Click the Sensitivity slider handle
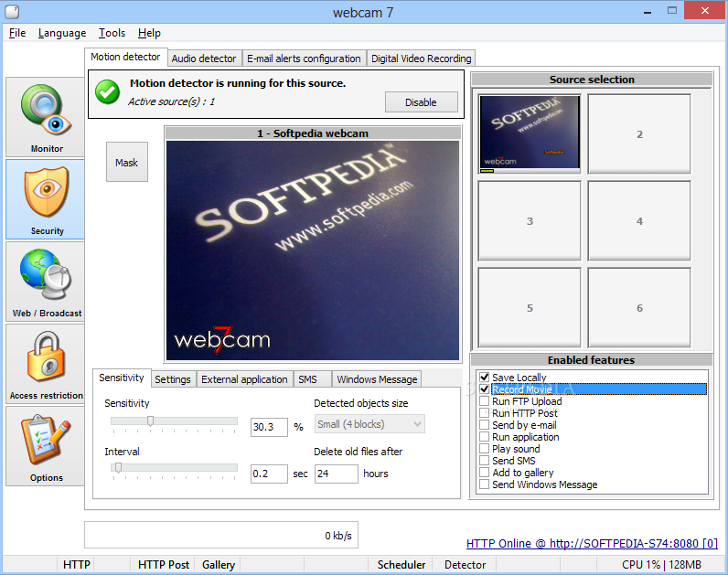The image size is (728, 575). pyautogui.click(x=150, y=421)
